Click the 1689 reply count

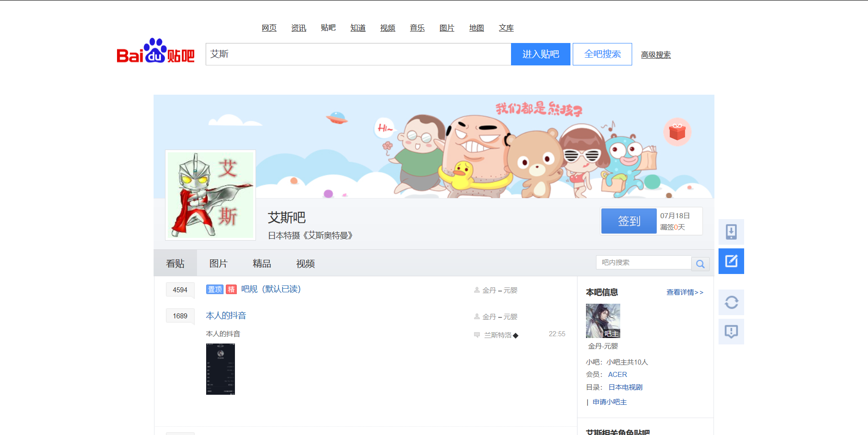click(x=180, y=316)
